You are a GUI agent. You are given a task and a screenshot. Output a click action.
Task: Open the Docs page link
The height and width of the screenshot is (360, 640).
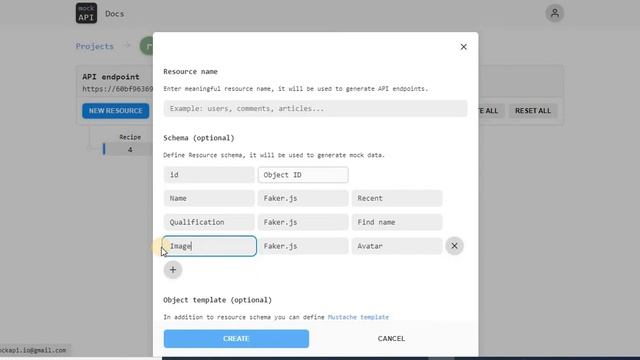pos(114,13)
